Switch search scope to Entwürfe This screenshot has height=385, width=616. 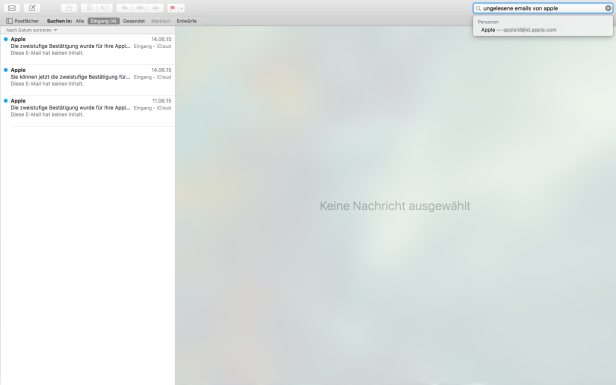[x=187, y=21]
